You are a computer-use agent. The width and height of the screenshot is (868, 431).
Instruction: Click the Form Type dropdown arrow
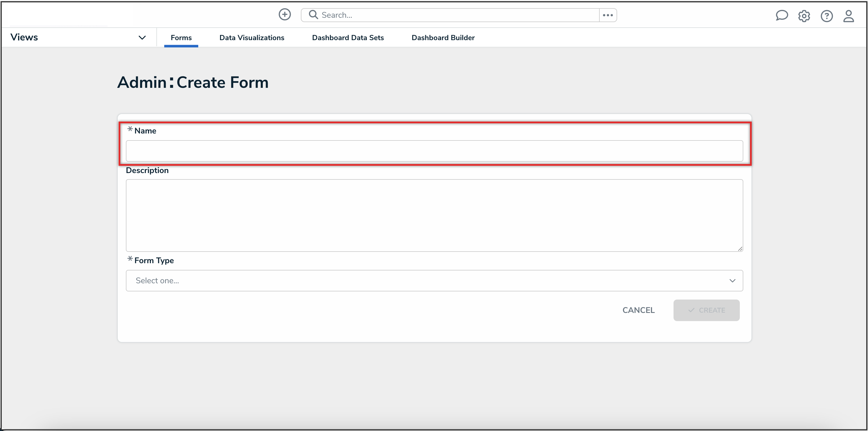pyautogui.click(x=732, y=280)
